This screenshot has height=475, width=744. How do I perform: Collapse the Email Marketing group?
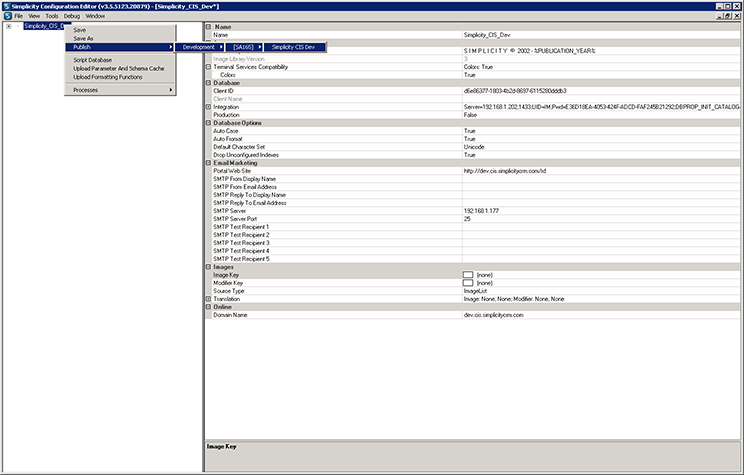208,163
